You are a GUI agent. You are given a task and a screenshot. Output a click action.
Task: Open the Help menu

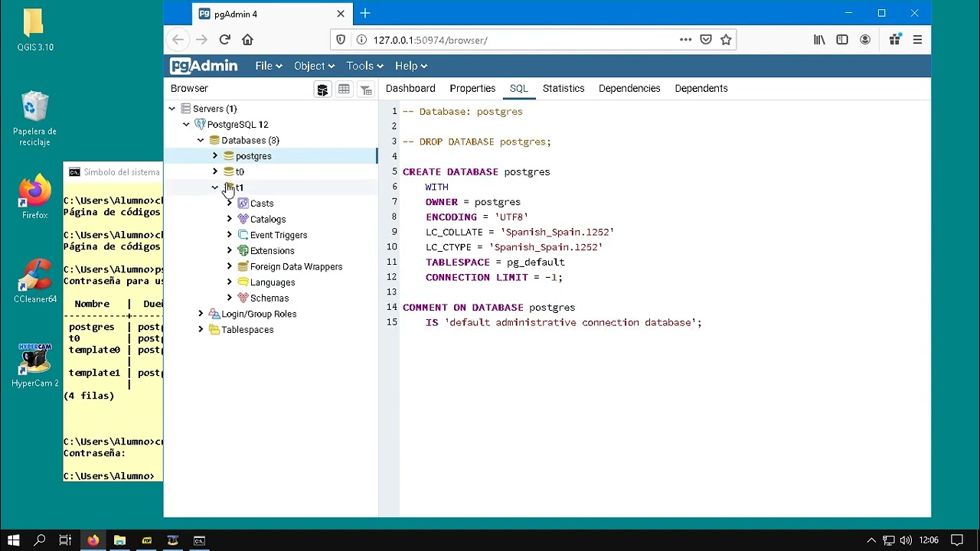point(411,66)
